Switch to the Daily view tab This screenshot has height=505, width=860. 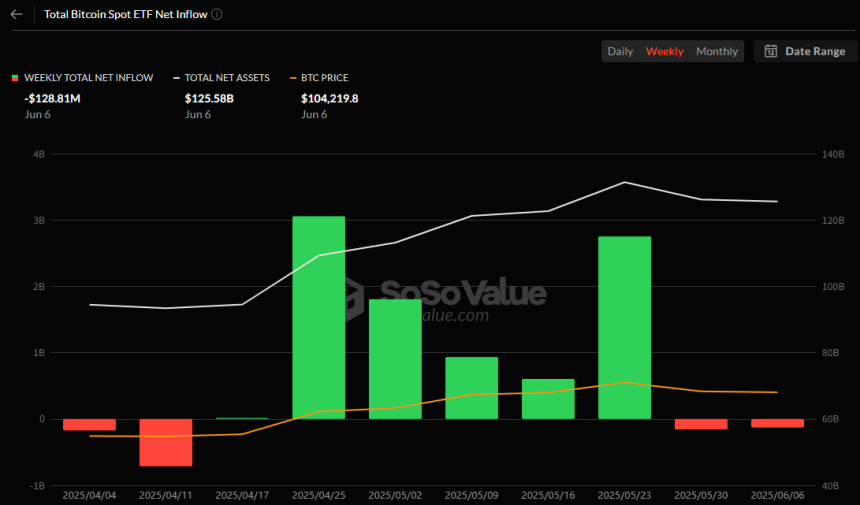[x=620, y=51]
